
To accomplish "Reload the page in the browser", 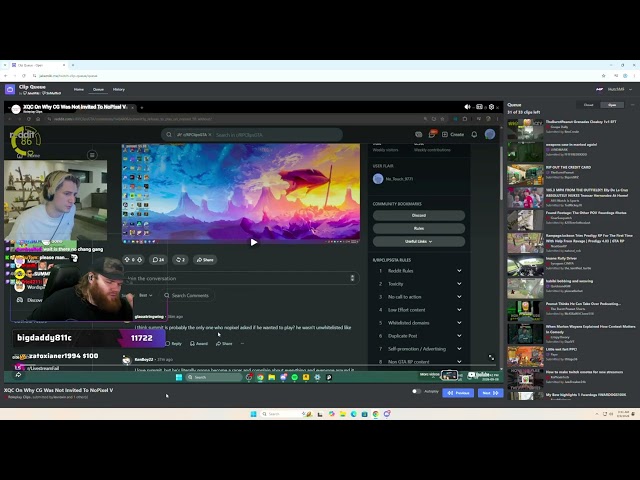I will (x=24, y=76).
